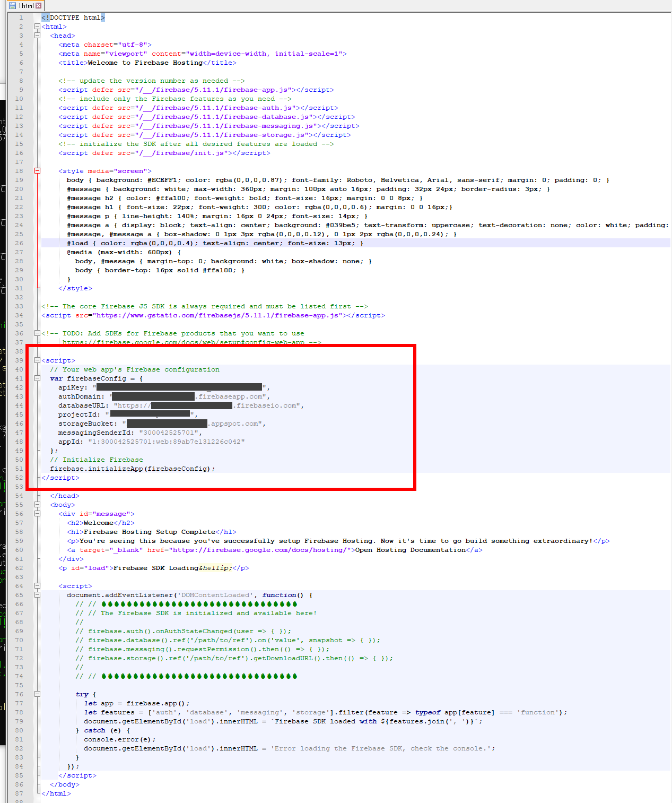Click the #load CSS rule on line 26
This screenshot has height=803, width=672.
point(215,243)
